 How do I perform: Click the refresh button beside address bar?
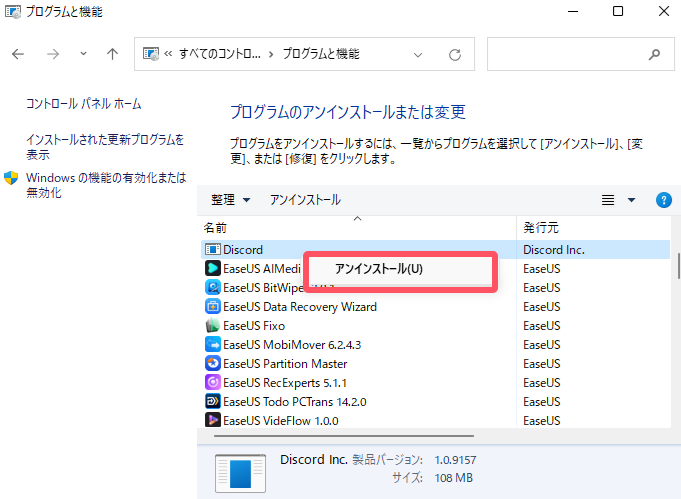(455, 54)
